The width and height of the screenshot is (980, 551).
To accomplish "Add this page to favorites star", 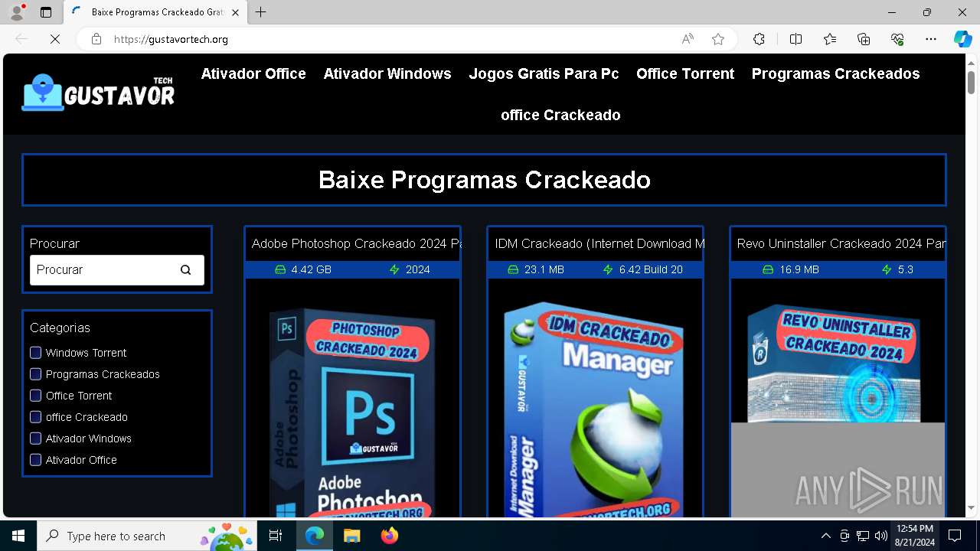I will pos(718,39).
